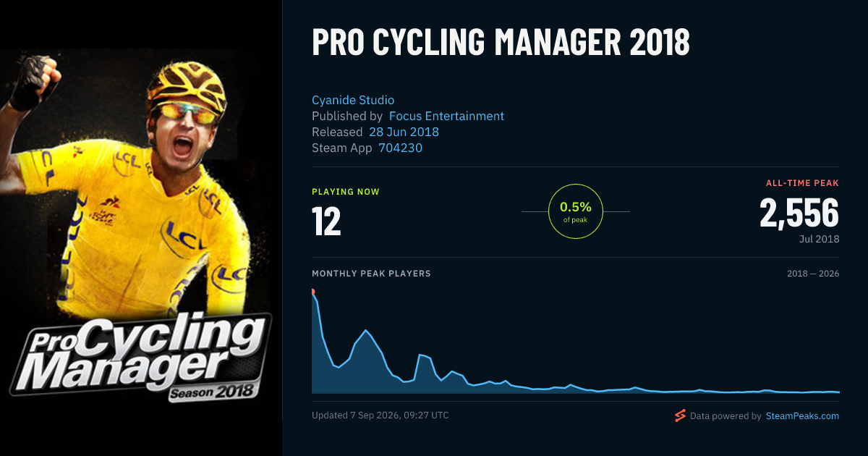Click the All-Time Peak label
The height and width of the screenshot is (456, 868).
pyautogui.click(x=802, y=183)
